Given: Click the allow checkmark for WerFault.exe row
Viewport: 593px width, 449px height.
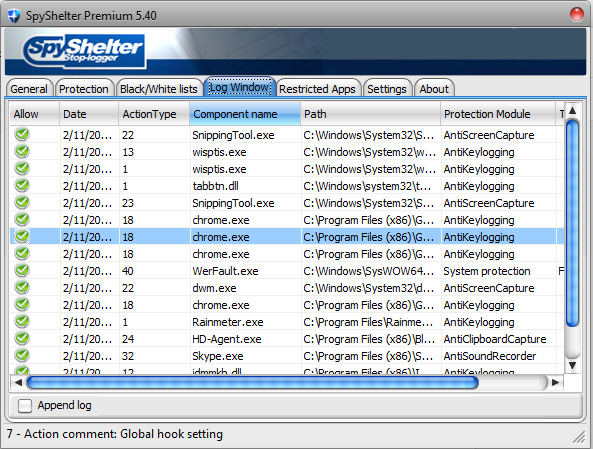Looking at the screenshot, I should click(x=22, y=270).
